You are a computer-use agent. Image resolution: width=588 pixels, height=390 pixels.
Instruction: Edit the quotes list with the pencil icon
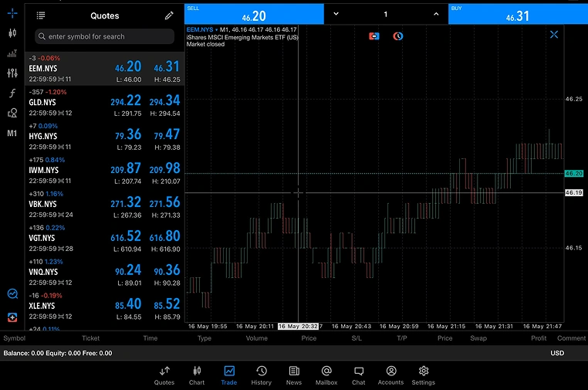pyautogui.click(x=169, y=15)
